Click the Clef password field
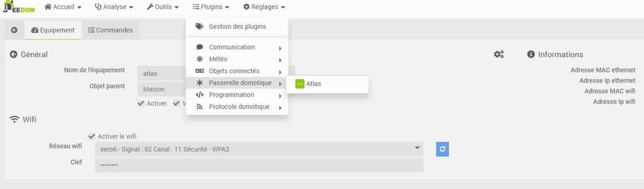 [x=259, y=165]
